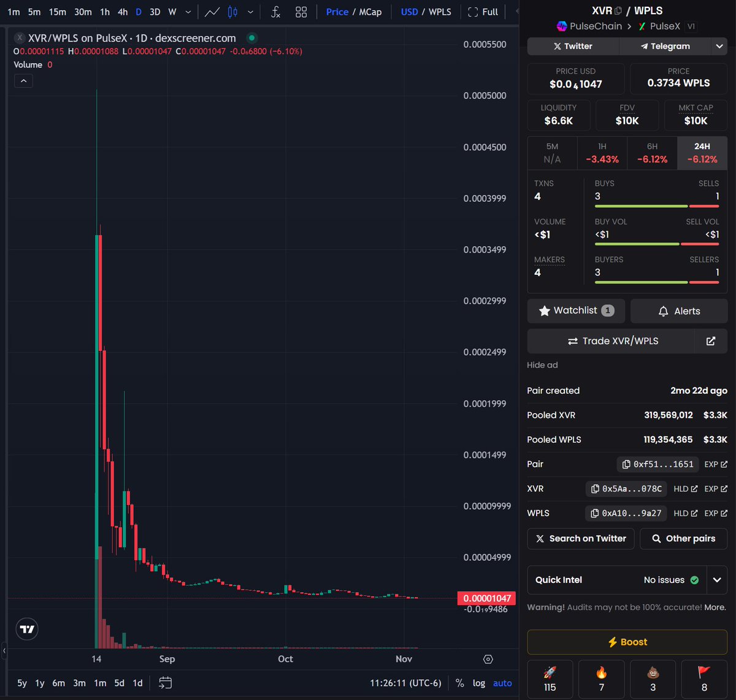Image resolution: width=736 pixels, height=700 pixels.
Task: Open the multi-chart layout grid icon
Action: click(301, 12)
